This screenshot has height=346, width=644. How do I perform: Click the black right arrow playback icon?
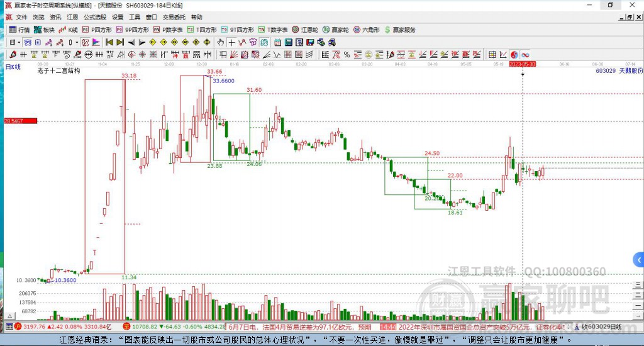pyautogui.click(x=142, y=42)
